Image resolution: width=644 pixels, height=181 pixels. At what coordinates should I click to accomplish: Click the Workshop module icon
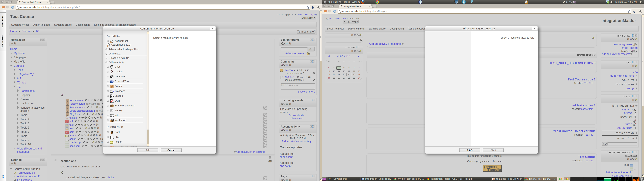[x=112, y=120]
